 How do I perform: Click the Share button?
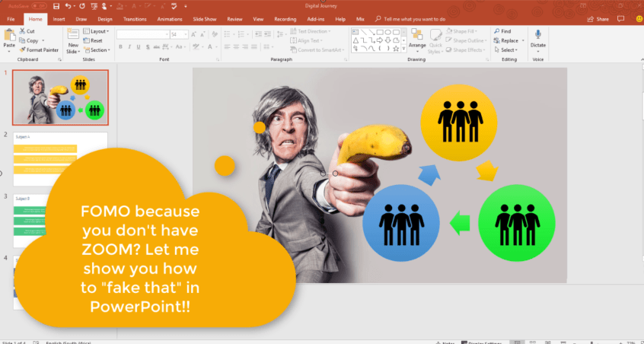click(x=599, y=18)
